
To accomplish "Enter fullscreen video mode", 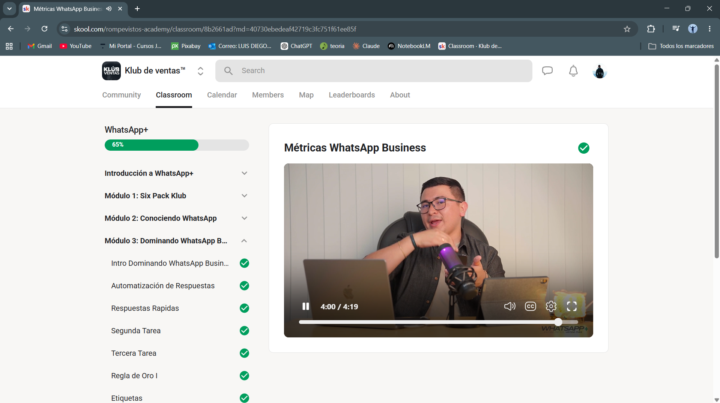I will click(571, 306).
